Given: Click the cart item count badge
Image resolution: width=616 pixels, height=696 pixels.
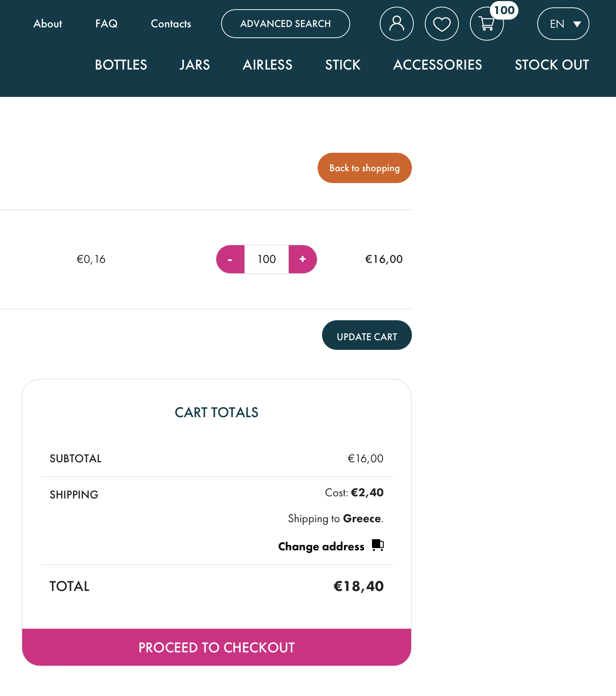Looking at the screenshot, I should pyautogui.click(x=504, y=10).
